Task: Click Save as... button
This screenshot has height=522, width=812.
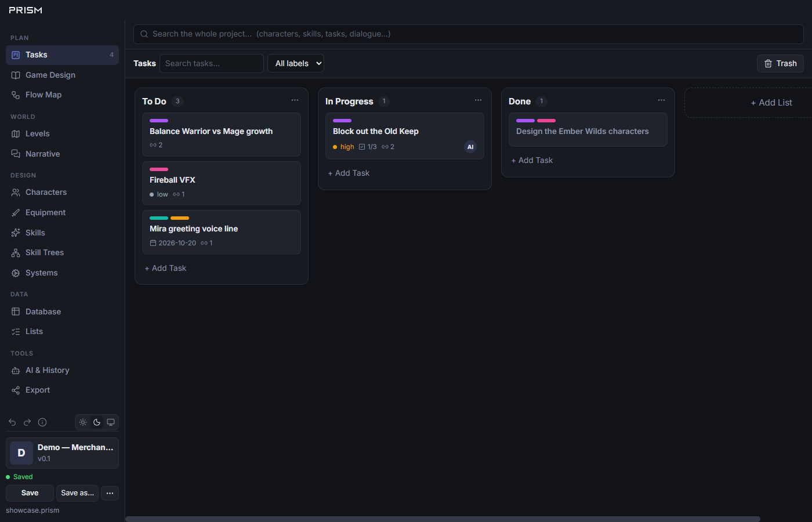Action: pyautogui.click(x=77, y=493)
